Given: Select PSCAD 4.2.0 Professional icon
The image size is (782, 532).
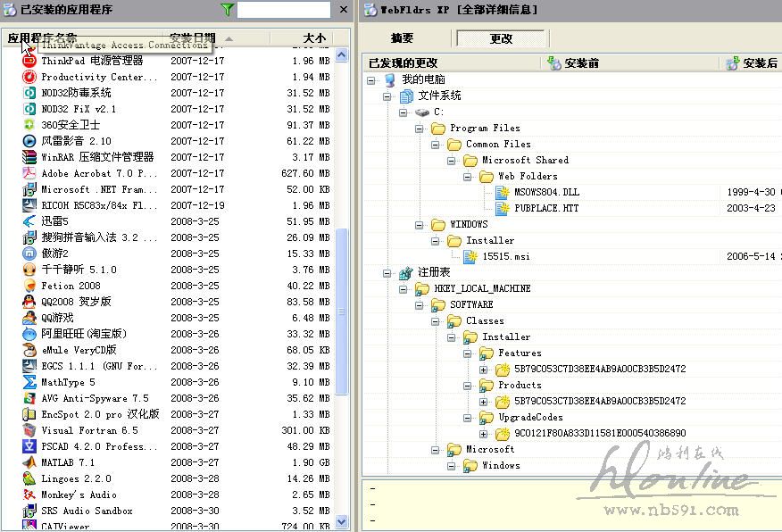Looking at the screenshot, I should click(29, 446).
